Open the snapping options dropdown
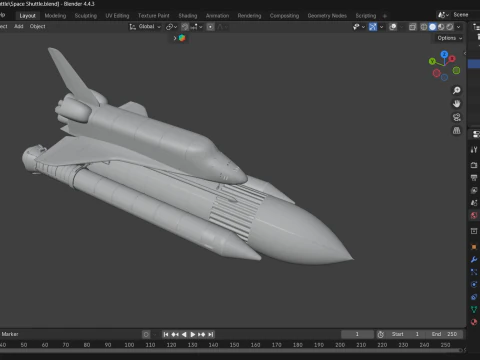This screenshot has height=360, width=480. click(196, 27)
